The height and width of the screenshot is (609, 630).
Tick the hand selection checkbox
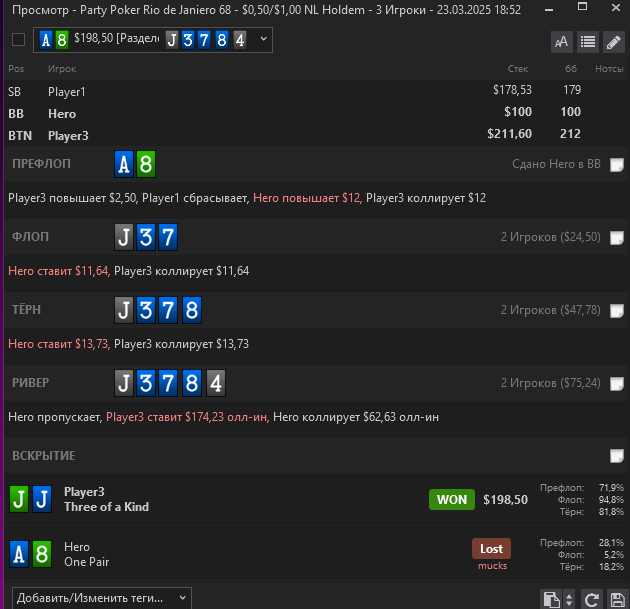tap(18, 40)
